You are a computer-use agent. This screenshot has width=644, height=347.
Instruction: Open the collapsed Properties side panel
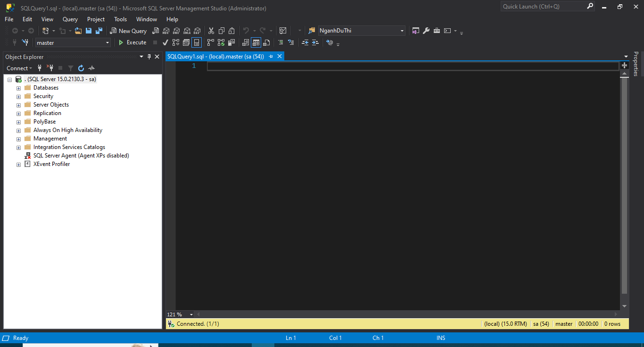point(636,64)
